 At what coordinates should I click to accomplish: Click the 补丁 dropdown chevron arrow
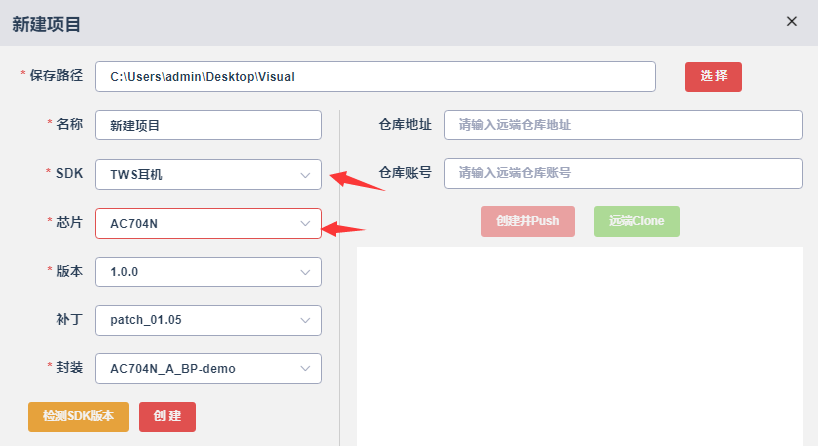(x=305, y=321)
